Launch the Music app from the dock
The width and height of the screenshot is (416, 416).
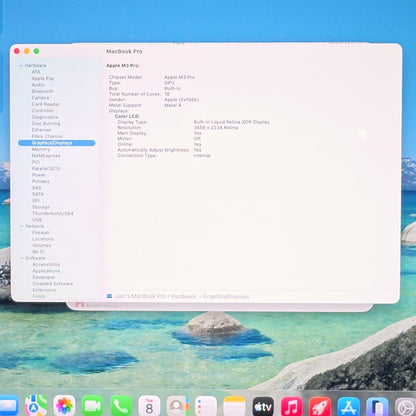(291, 406)
